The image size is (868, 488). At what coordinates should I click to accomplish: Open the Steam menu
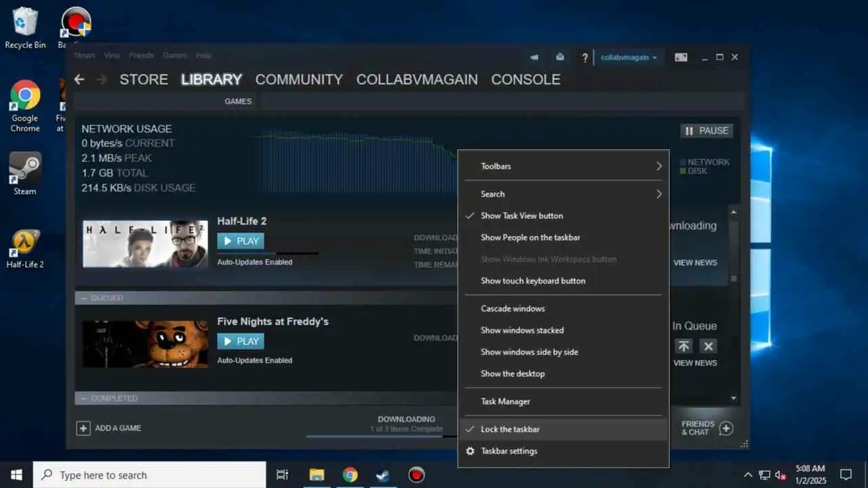[x=84, y=56]
